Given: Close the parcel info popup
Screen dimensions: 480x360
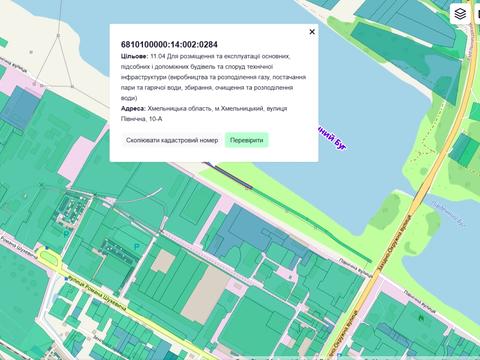Looking at the screenshot, I should (x=312, y=32).
